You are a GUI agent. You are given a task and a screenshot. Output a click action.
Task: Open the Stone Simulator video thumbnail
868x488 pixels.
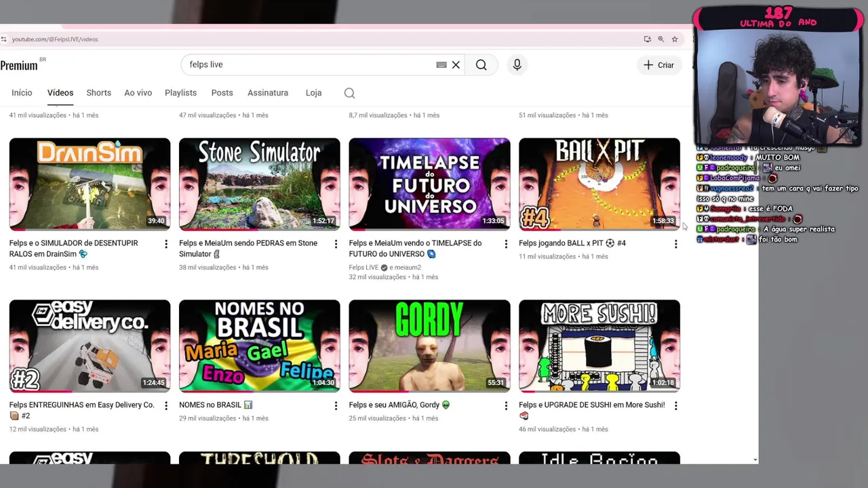click(260, 184)
